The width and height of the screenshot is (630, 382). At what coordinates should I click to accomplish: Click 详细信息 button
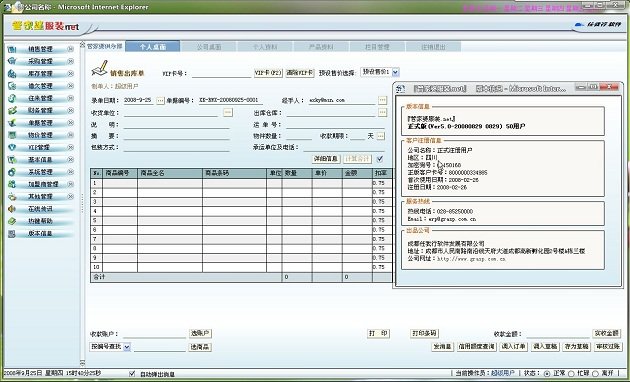326,159
